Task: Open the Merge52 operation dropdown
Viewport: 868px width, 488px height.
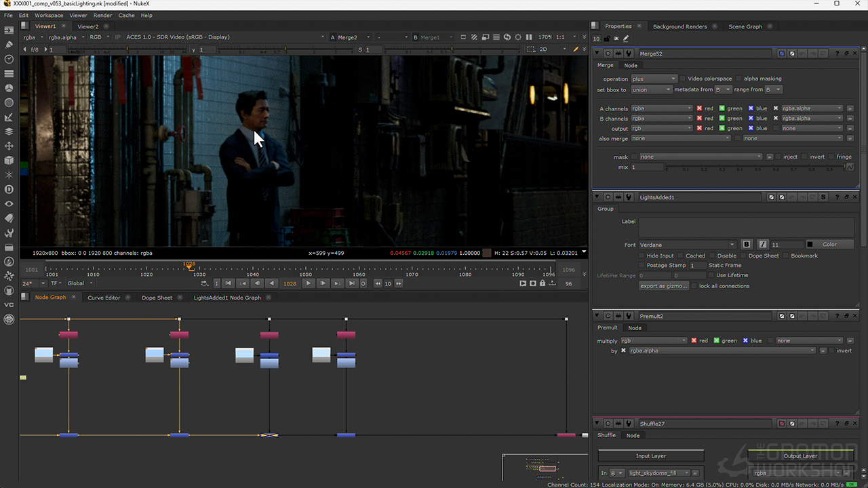Action: (653, 79)
